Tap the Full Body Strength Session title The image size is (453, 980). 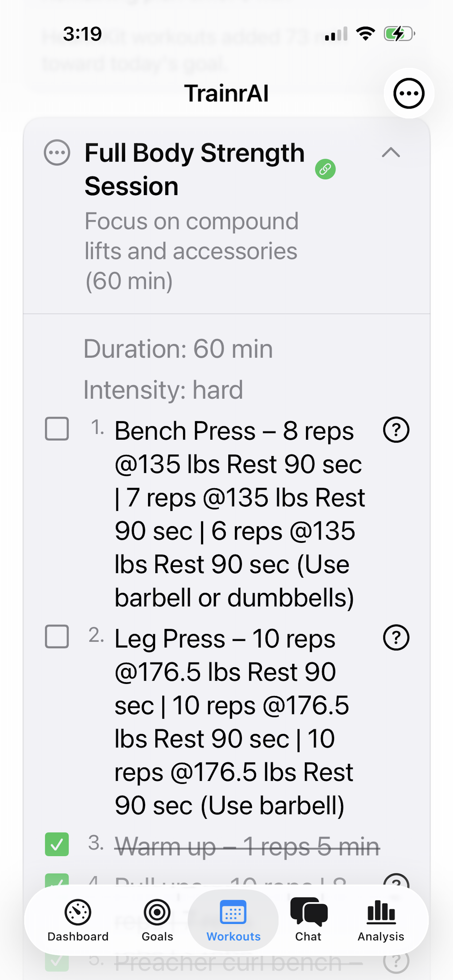click(x=194, y=169)
